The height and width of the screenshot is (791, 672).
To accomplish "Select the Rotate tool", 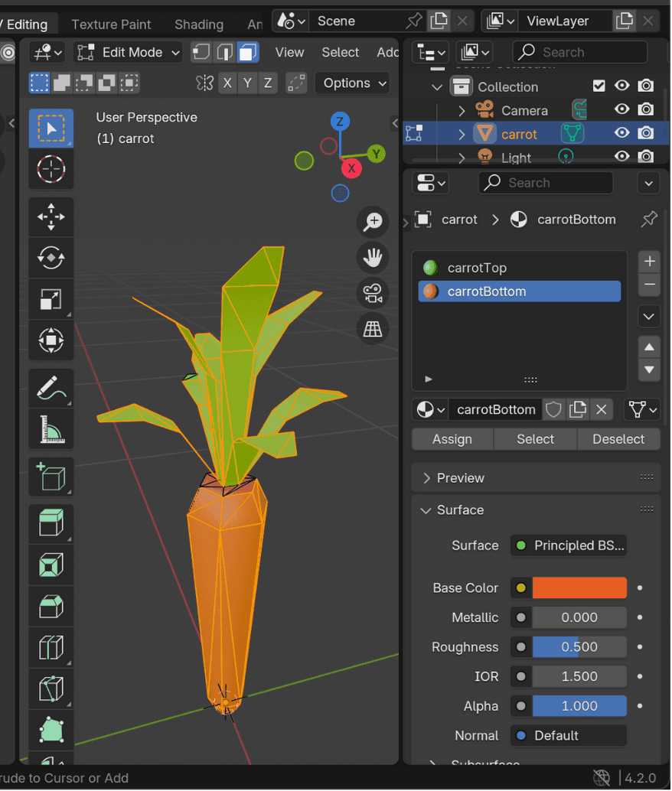I will tap(51, 259).
